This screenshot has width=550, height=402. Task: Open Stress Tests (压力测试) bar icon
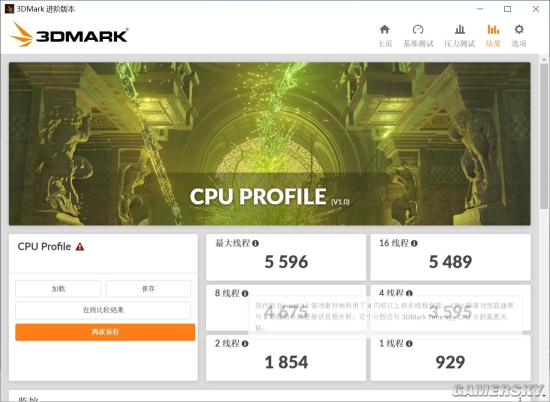460,29
